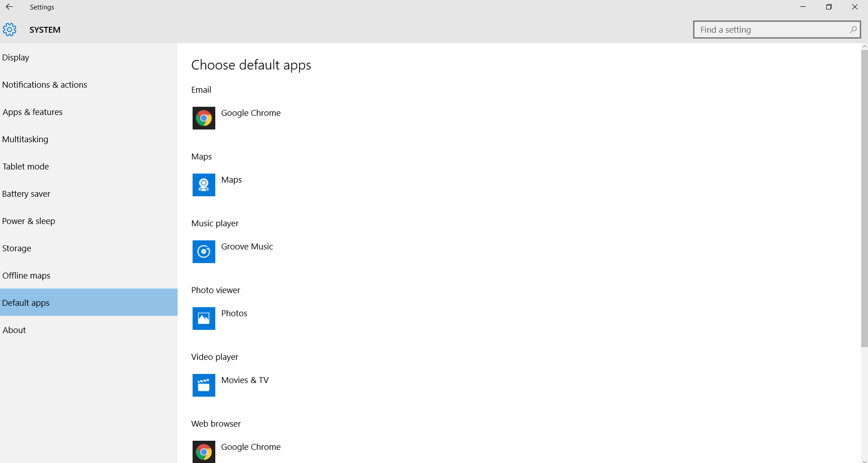Click the vertical scrollbar thumb
This screenshot has height=463, width=868.
(x=864, y=198)
